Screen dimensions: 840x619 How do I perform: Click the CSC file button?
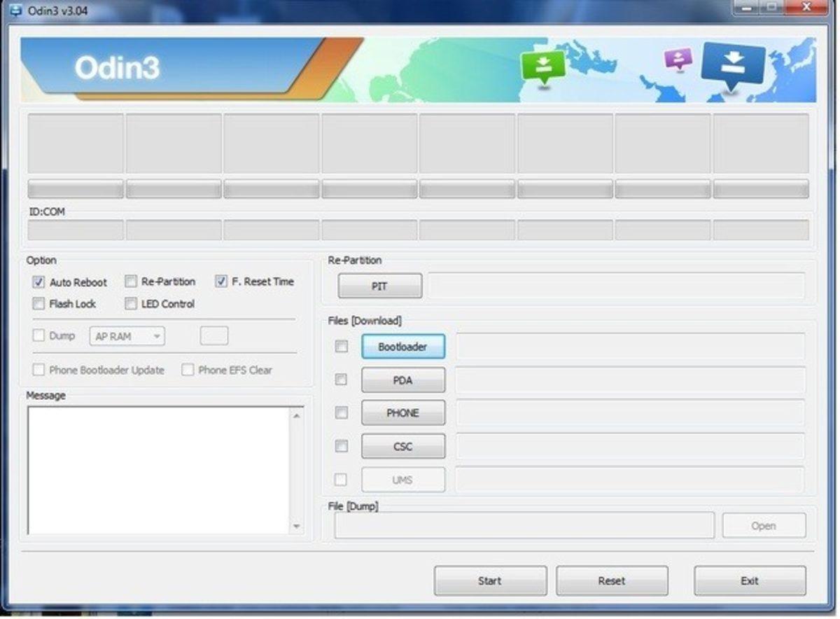coord(402,446)
